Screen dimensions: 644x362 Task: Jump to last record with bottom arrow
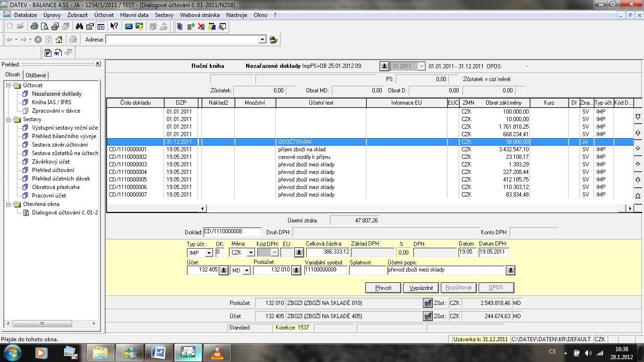(x=638, y=195)
